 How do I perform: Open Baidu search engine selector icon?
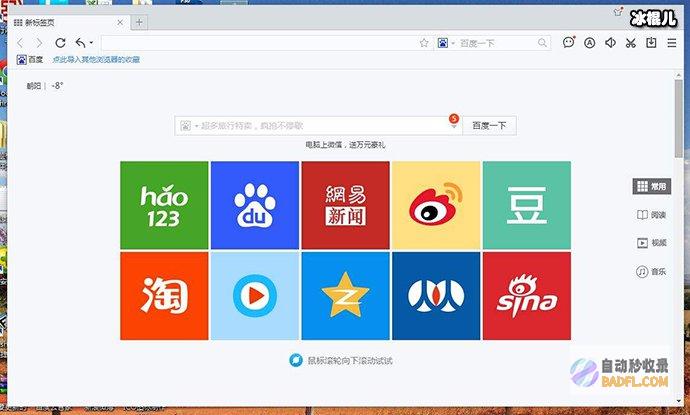pos(443,43)
